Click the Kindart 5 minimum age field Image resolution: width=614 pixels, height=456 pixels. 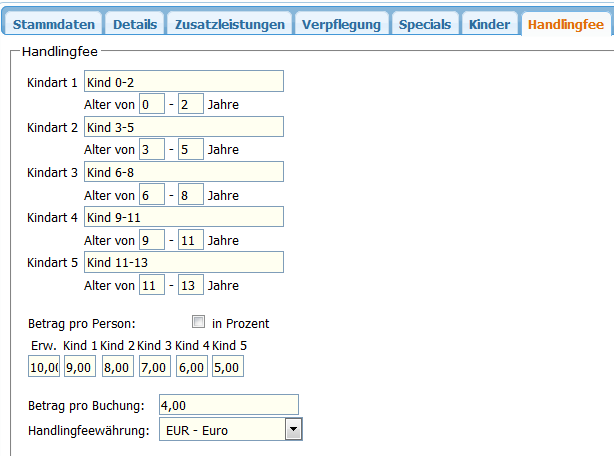(x=152, y=284)
